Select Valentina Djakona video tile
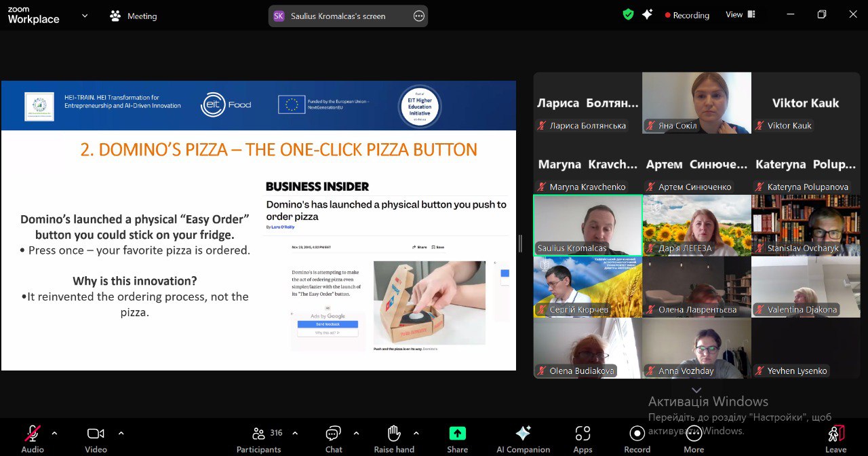Viewport: 868px width, 456px height. tap(806, 286)
